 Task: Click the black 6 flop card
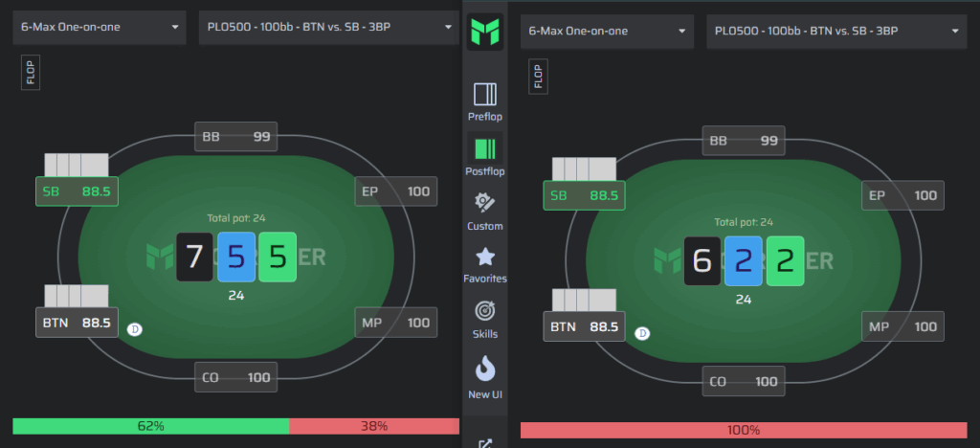702,261
